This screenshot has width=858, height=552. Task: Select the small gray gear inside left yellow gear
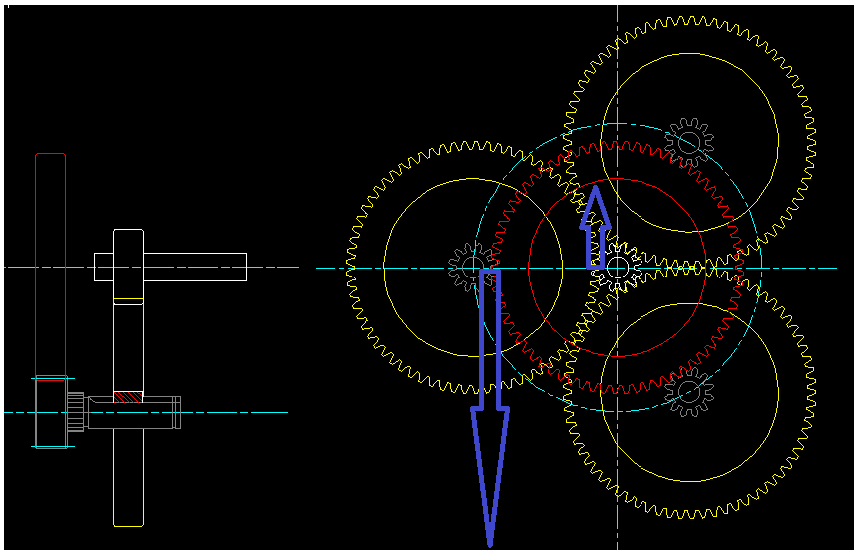(472, 268)
